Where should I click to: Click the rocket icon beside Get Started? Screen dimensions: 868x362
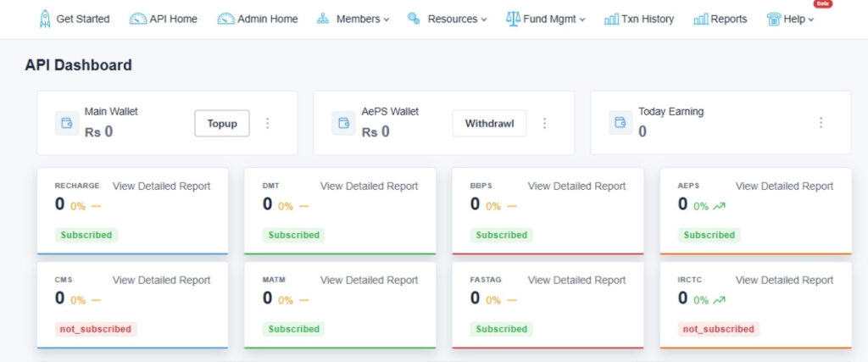(45, 19)
